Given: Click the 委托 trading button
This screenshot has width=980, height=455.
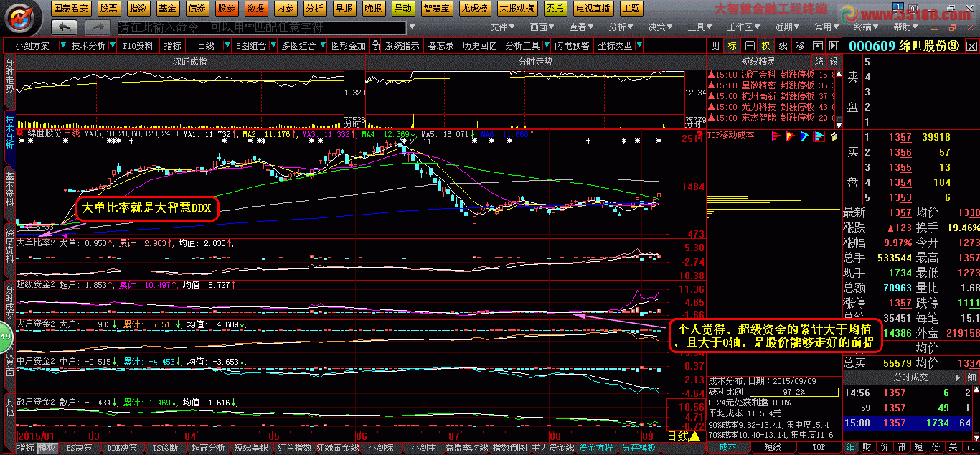Looking at the screenshot, I should pos(554,9).
